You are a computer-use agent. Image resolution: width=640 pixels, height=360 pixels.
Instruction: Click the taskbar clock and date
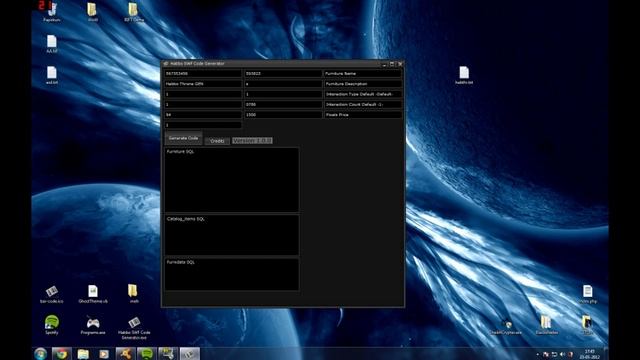point(589,354)
